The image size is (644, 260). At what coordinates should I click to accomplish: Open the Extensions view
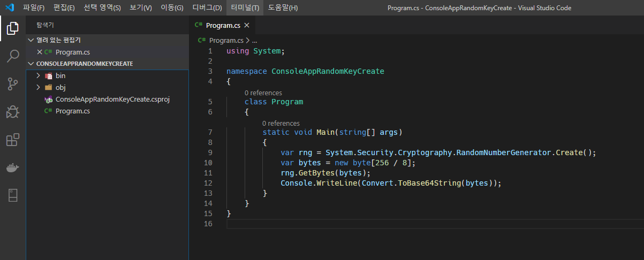[x=13, y=140]
